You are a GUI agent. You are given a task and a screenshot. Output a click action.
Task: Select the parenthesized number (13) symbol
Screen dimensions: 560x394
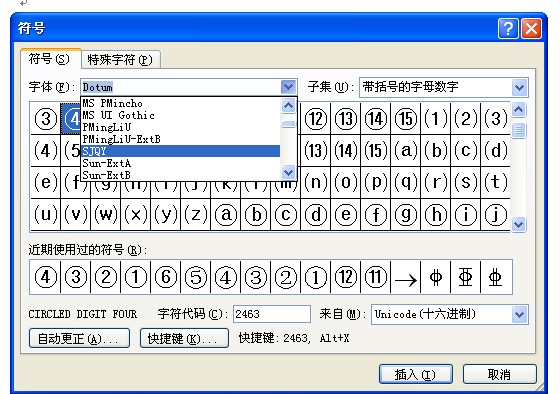pos(316,150)
